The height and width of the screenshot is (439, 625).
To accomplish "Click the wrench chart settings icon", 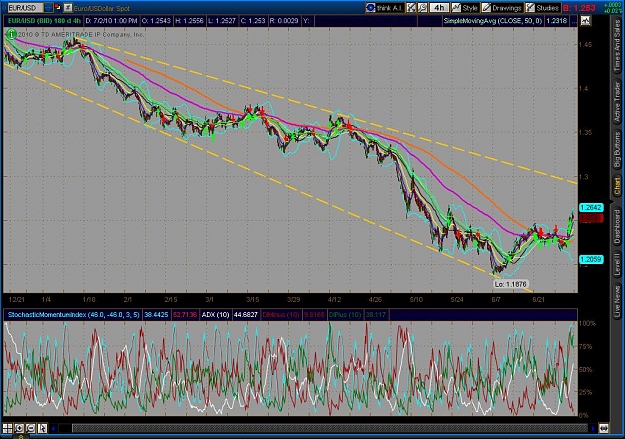I will (x=422, y=8).
